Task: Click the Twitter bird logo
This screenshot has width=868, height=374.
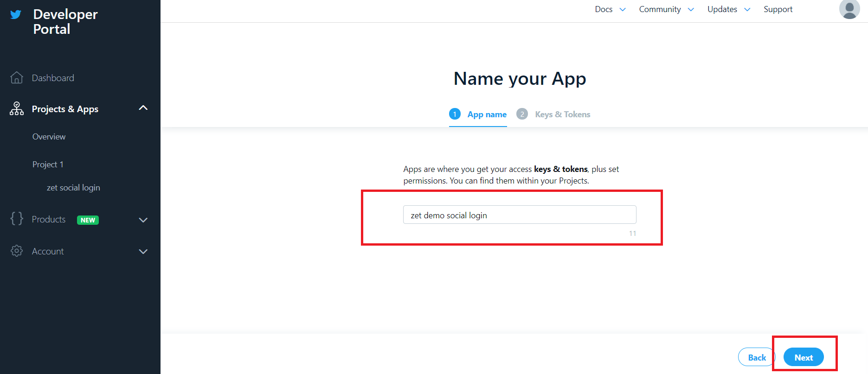Action: point(16,15)
